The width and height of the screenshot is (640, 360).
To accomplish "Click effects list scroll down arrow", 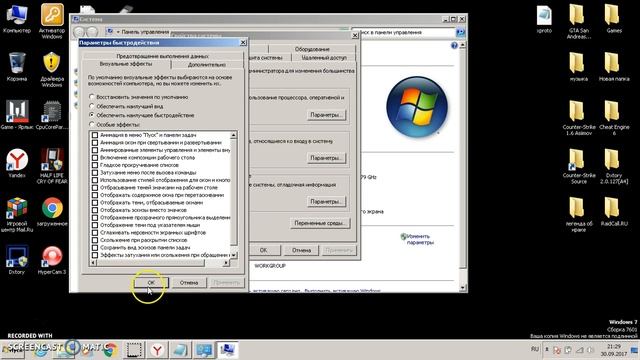I will pos(233,255).
